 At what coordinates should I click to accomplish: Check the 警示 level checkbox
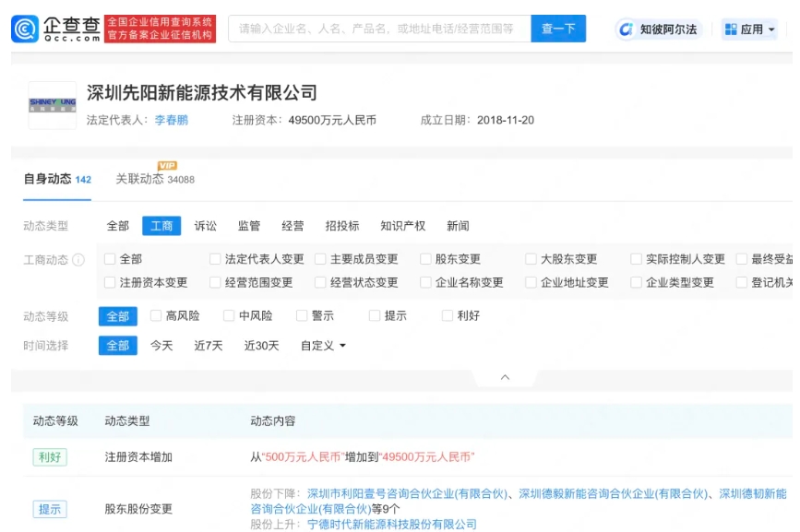tap(302, 316)
